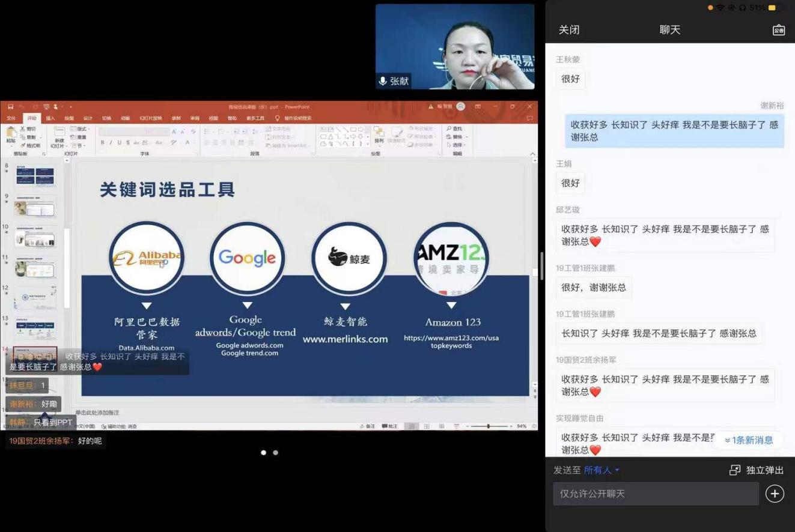
Task: Switch to normal view icon in status bar
Action: pyautogui.click(x=412, y=426)
